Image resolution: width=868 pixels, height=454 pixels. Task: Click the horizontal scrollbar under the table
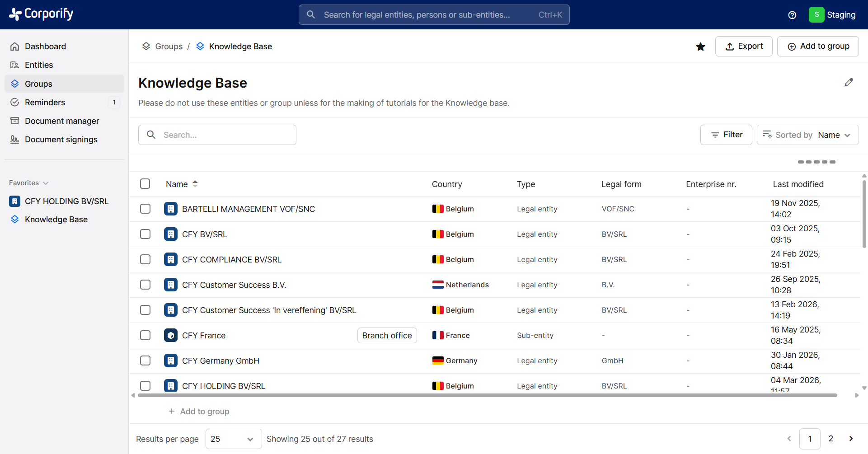point(487,395)
